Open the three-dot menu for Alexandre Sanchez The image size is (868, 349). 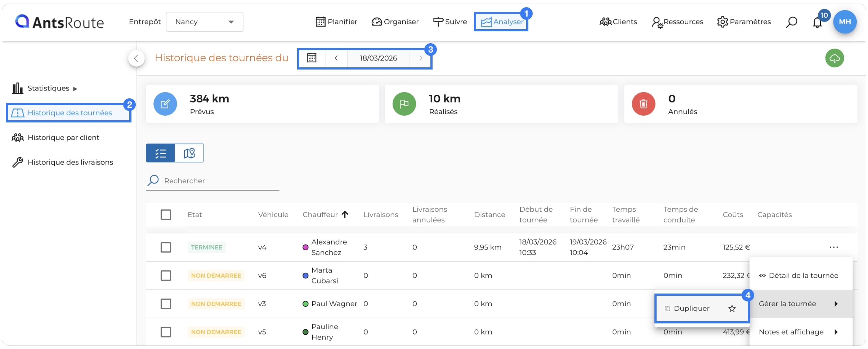tap(834, 247)
